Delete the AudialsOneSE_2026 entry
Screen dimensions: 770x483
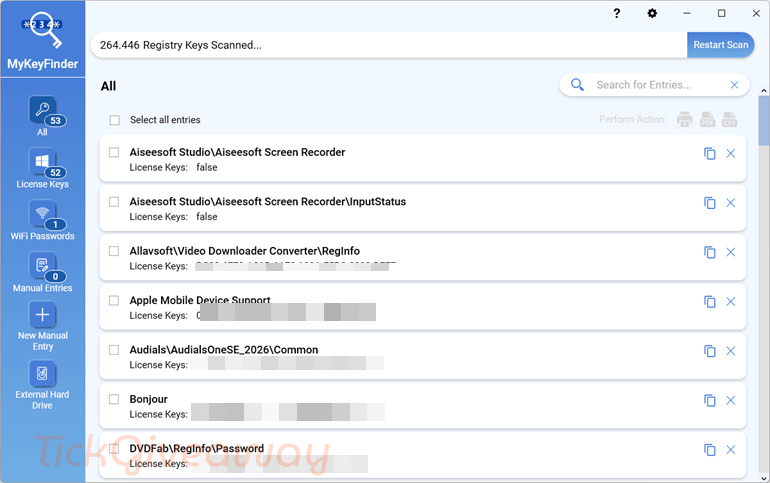pos(731,351)
